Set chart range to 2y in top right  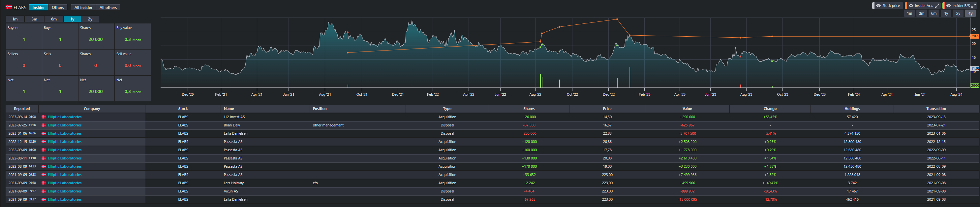[x=958, y=14]
